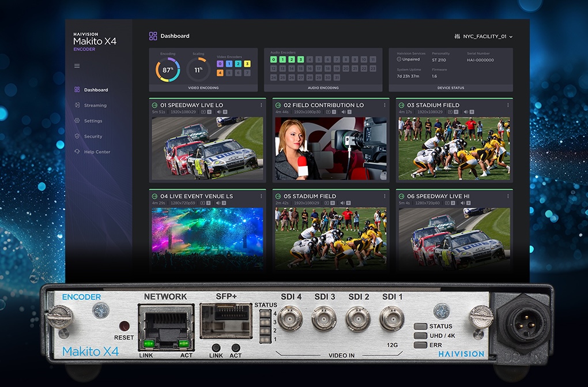Click video encoder icon on 01 SPEEDWAY card
Screen dimensions: 588x387
203,112
